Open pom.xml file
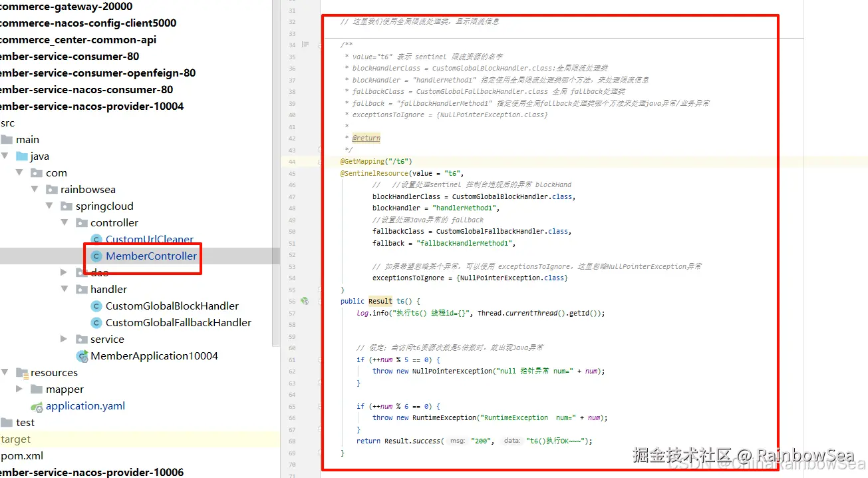 click(22, 456)
